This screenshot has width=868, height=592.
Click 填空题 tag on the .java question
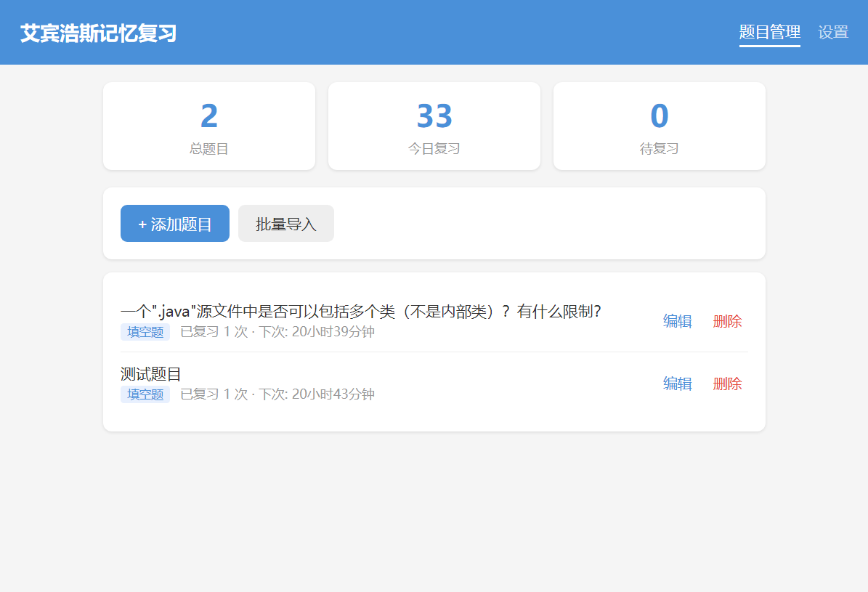145,332
